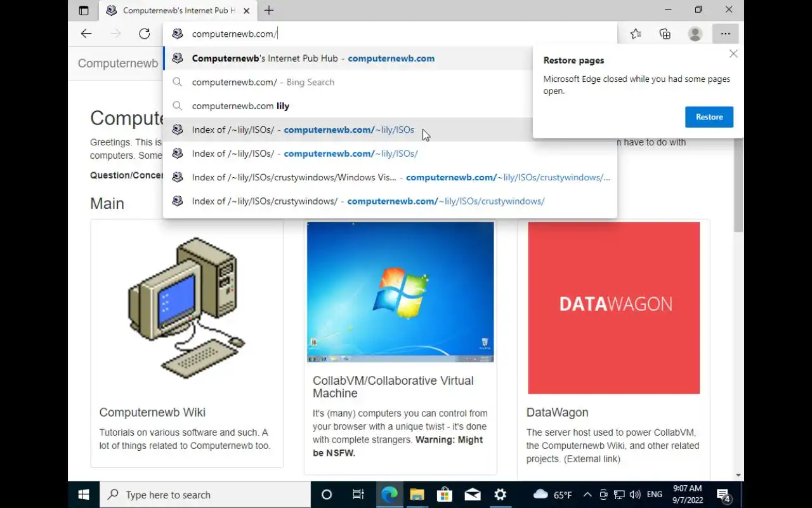Click the scroll down arrow of page
The width and height of the screenshot is (812, 508).
click(738, 475)
